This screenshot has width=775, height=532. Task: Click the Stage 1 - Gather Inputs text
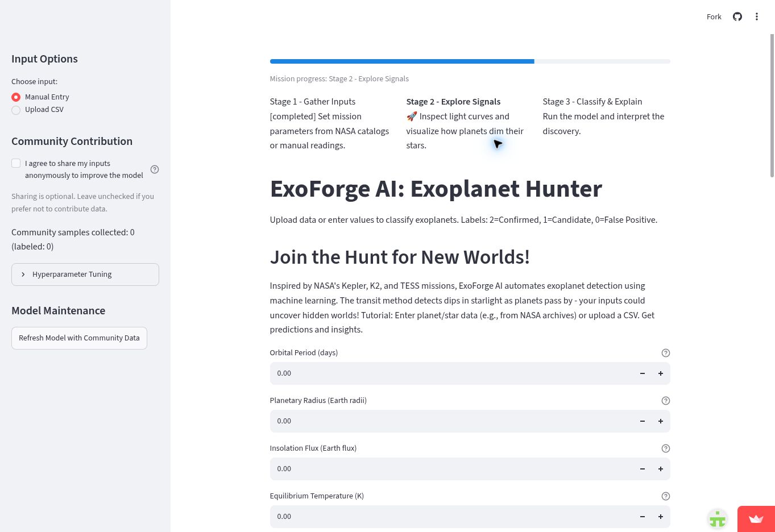click(x=313, y=102)
